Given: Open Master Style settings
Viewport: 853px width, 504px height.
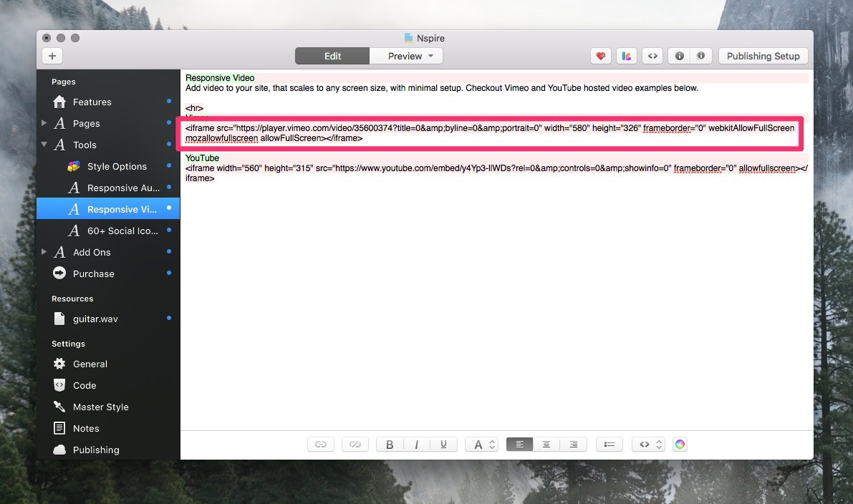Looking at the screenshot, I should point(108,407).
